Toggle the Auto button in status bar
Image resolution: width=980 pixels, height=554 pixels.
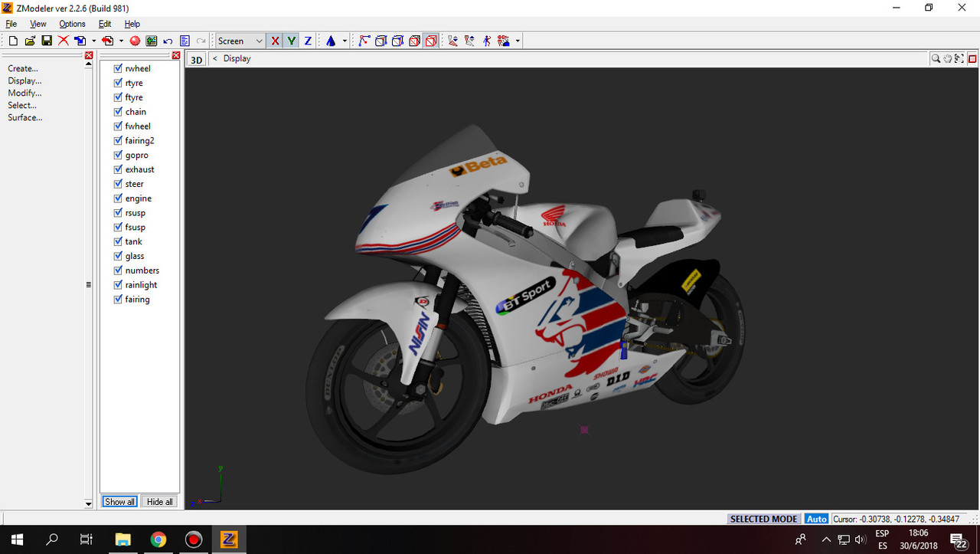click(x=816, y=519)
